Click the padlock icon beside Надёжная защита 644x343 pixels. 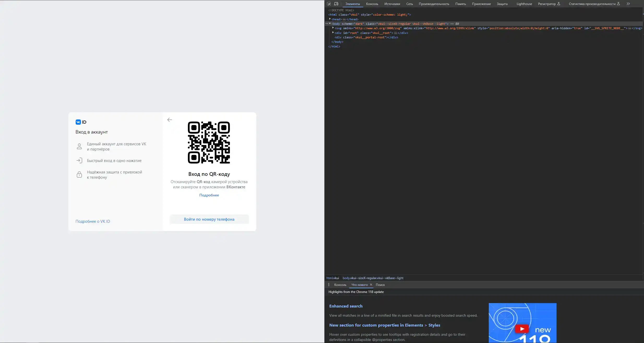coord(79,174)
